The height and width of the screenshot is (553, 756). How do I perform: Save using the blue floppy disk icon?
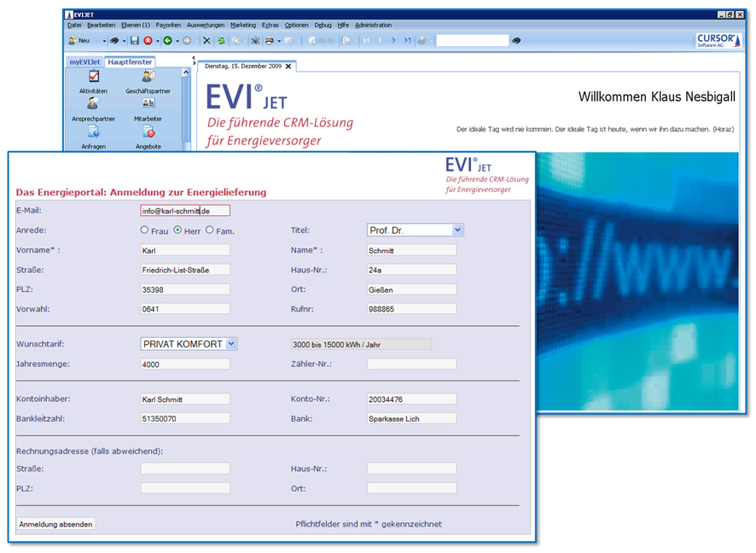tap(135, 41)
